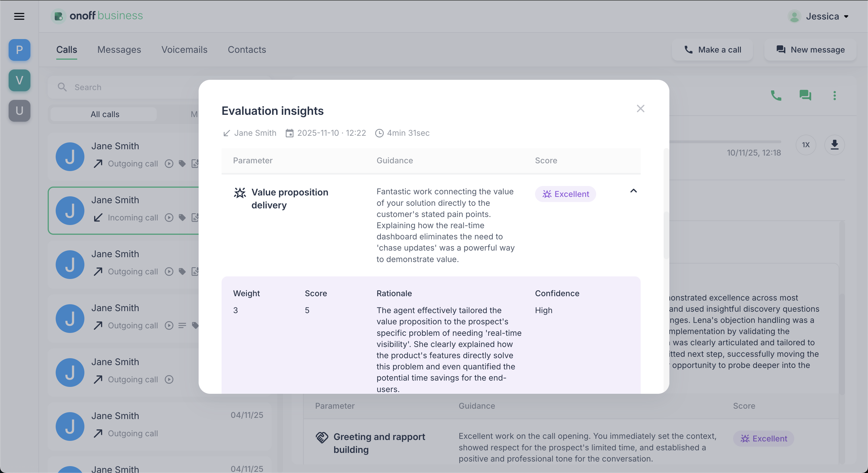This screenshot has width=868, height=473.
Task: Play recording of the fifth Jane Smith call
Action: tap(169, 379)
